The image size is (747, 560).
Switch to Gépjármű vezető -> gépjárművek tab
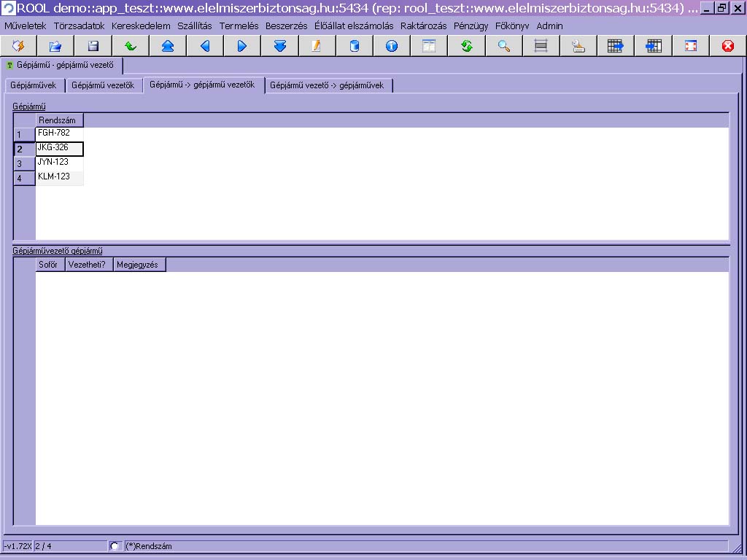point(327,85)
